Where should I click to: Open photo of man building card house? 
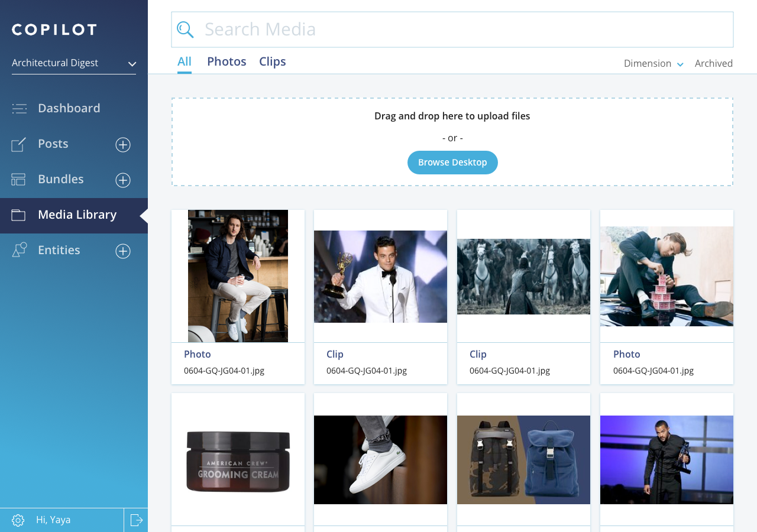pyautogui.click(x=667, y=276)
